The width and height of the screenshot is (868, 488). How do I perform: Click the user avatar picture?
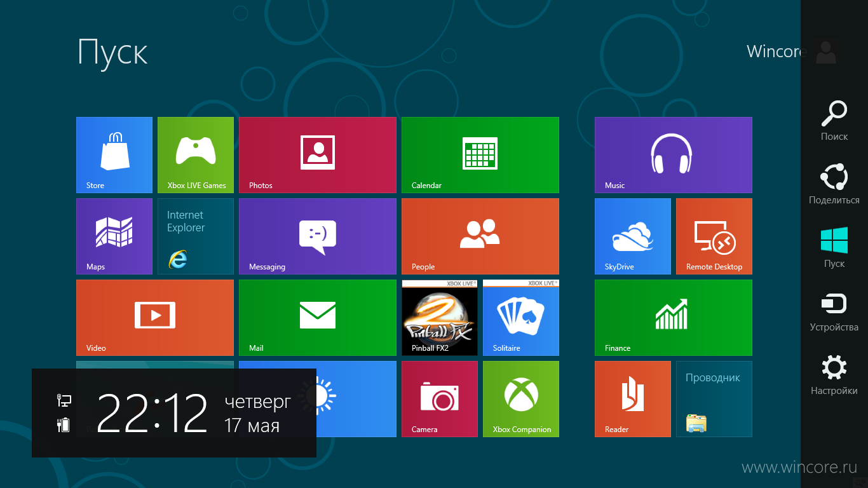(x=825, y=51)
